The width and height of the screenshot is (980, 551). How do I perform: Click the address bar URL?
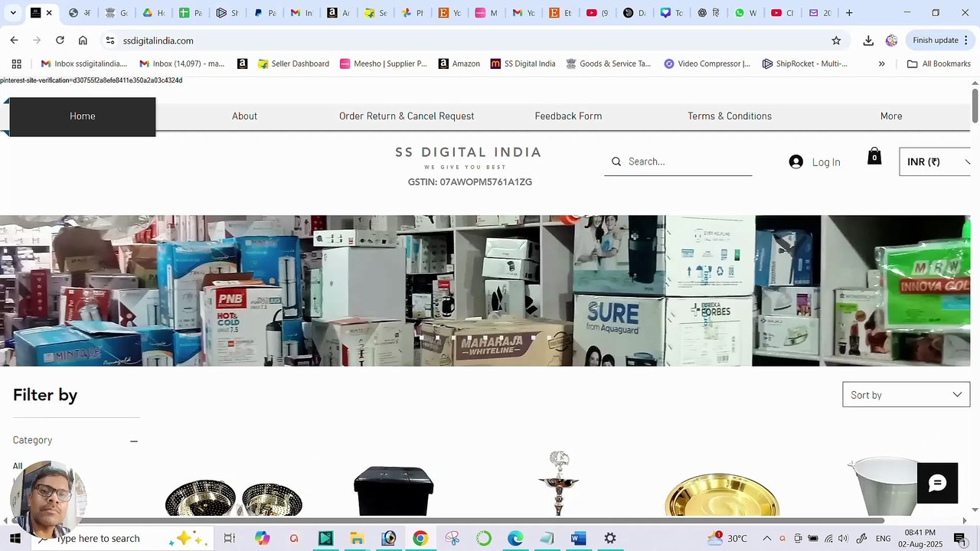[158, 41]
